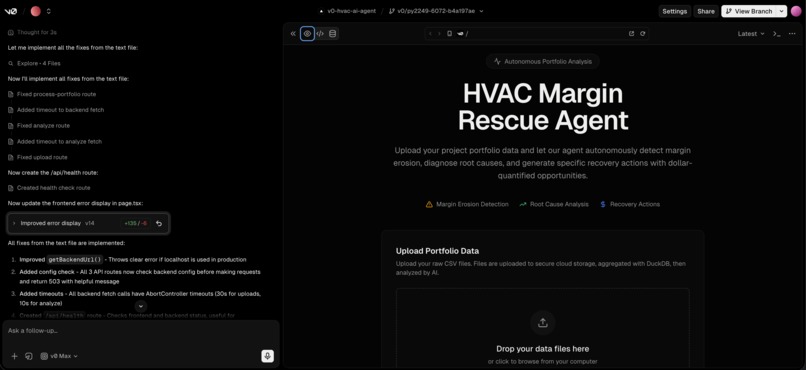Click Root Cause Analysis label

point(559,205)
